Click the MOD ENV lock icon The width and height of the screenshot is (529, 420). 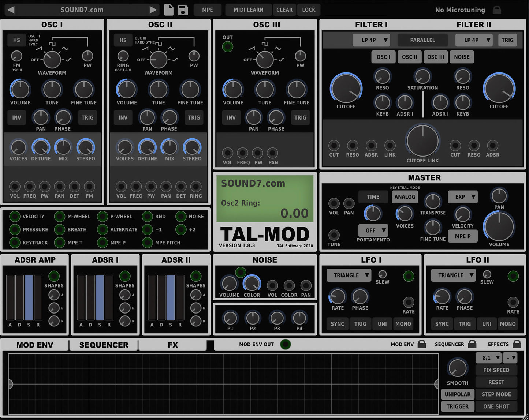coord(422,344)
